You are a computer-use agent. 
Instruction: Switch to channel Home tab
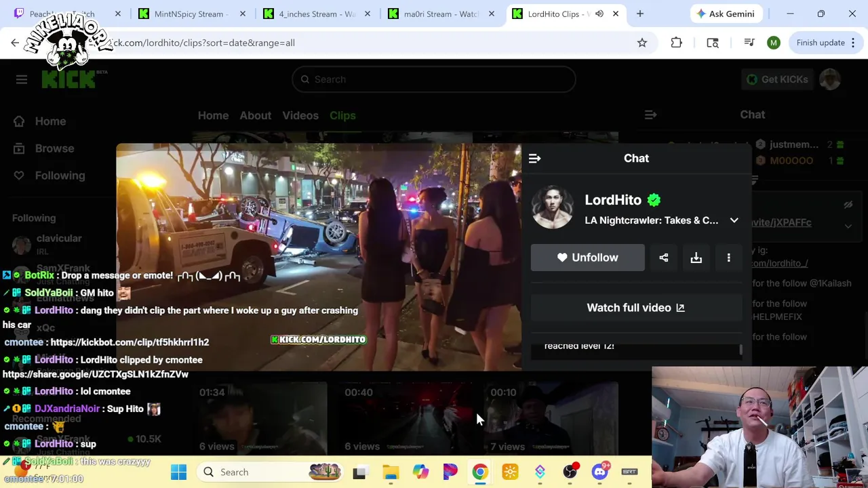[213, 115]
